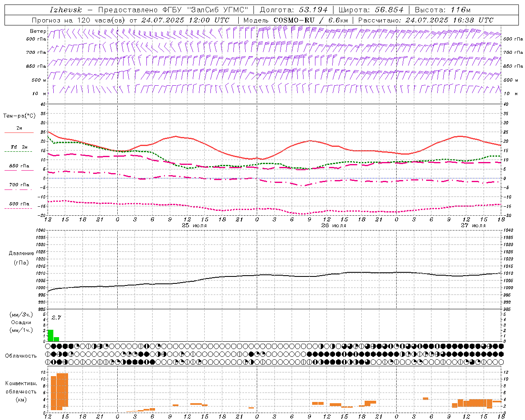
Task: Click the '26 июля' date label
Action: pos(334,226)
